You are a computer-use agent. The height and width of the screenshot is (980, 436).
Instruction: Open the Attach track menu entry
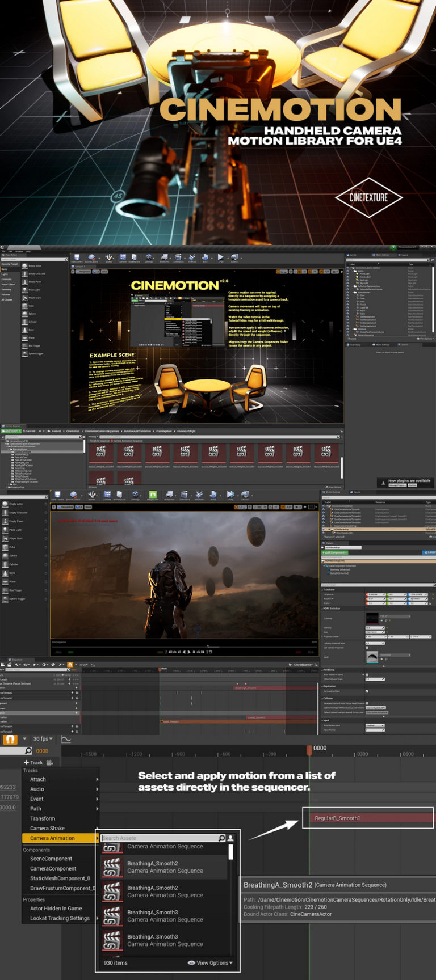60,779
